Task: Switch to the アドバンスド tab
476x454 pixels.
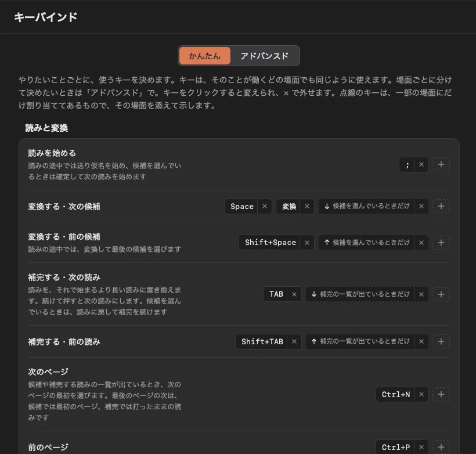Action: tap(264, 56)
